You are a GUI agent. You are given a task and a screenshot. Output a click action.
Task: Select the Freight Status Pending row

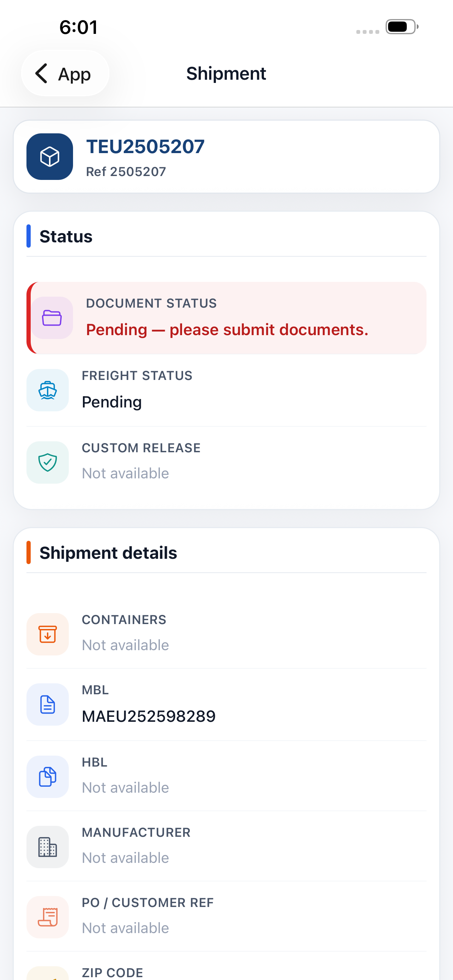(227, 390)
